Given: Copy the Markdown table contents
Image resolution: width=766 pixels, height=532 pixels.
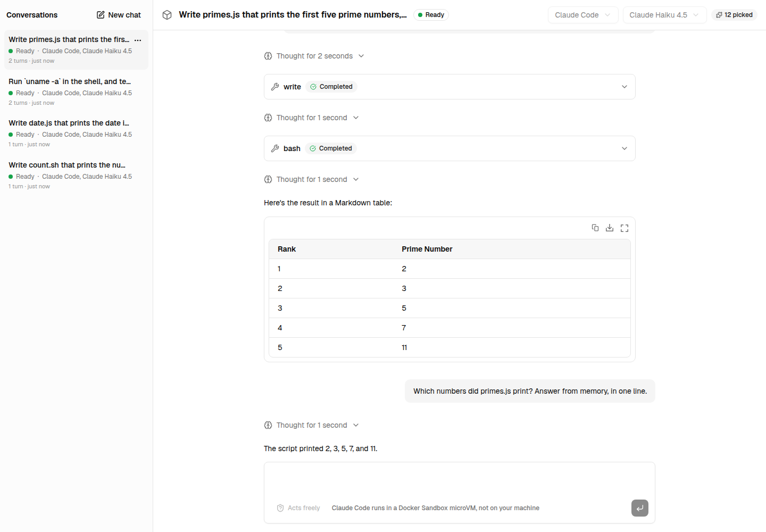Looking at the screenshot, I should [595, 228].
